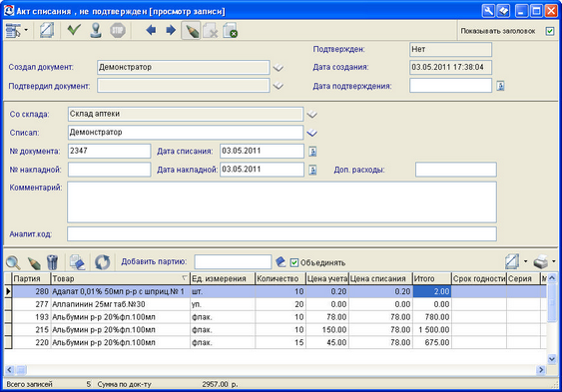The image size is (562, 392).
Task: Open the Создал документ lookup chevron
Action: (279, 67)
